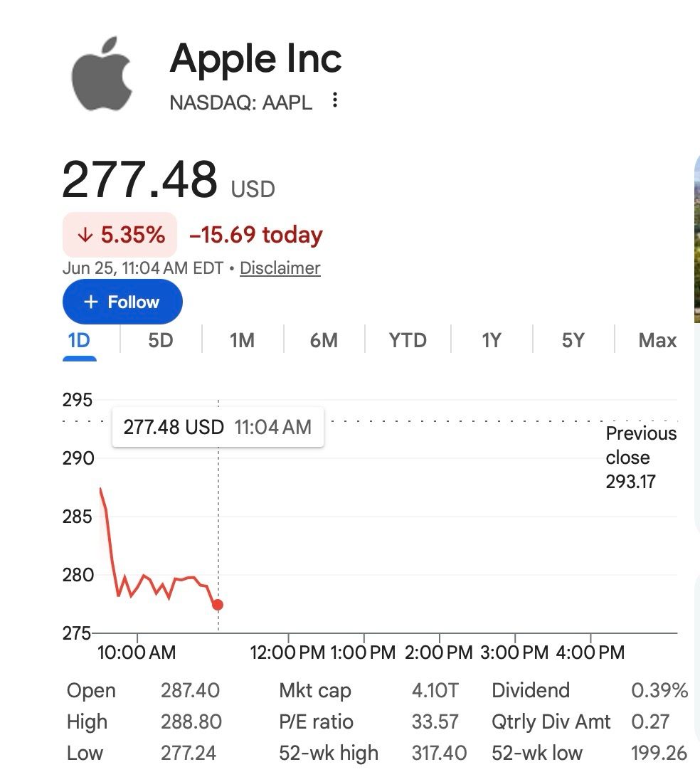700x777 pixels.
Task: Select the 5Y chart range
Action: tap(573, 340)
